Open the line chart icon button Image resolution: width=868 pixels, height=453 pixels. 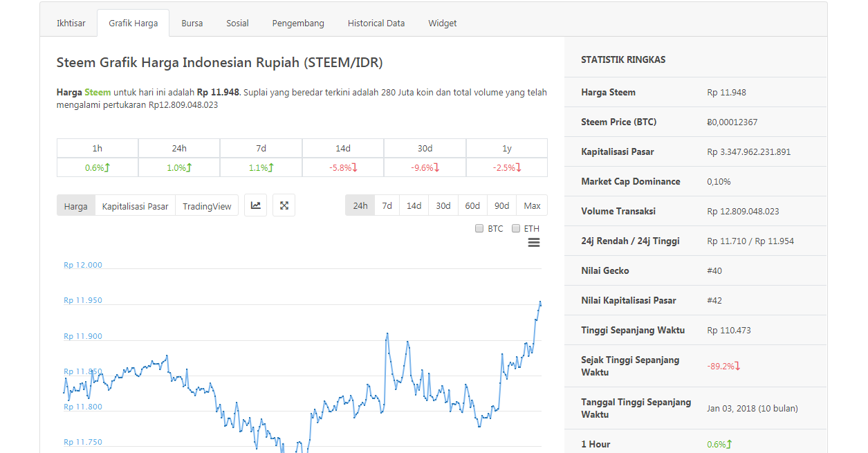point(255,205)
